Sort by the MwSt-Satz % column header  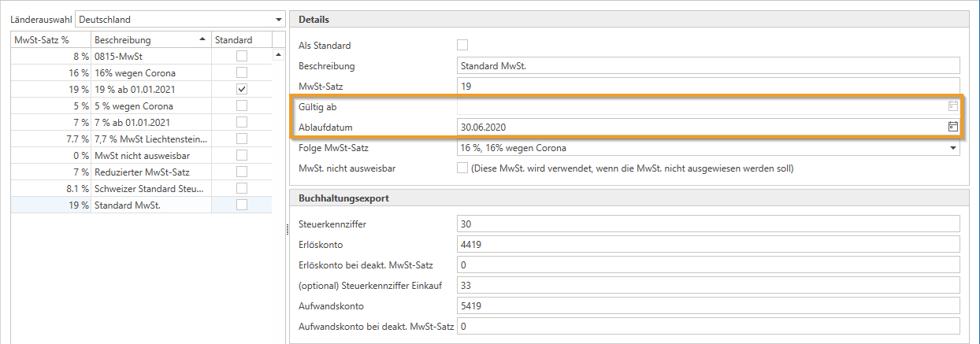coord(49,39)
